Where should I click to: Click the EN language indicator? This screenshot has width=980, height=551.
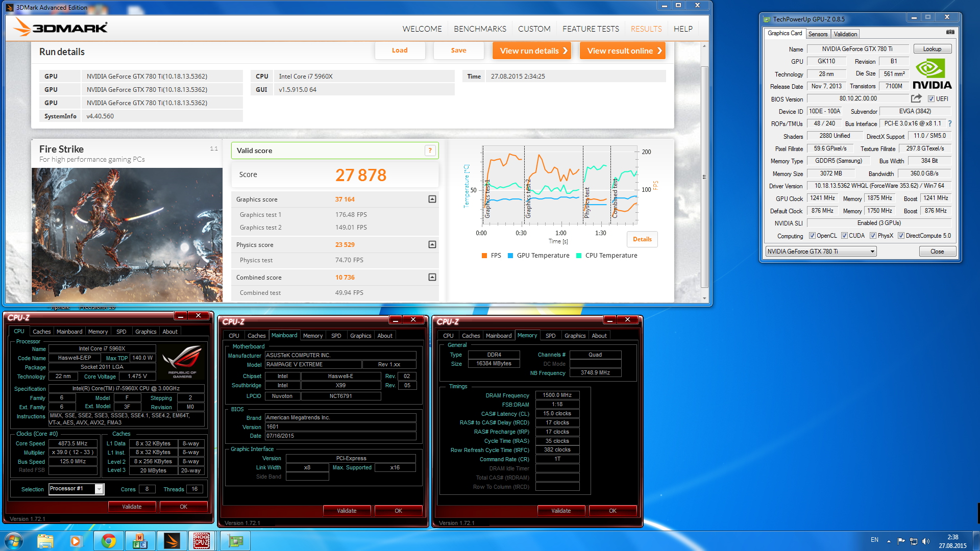click(x=874, y=540)
